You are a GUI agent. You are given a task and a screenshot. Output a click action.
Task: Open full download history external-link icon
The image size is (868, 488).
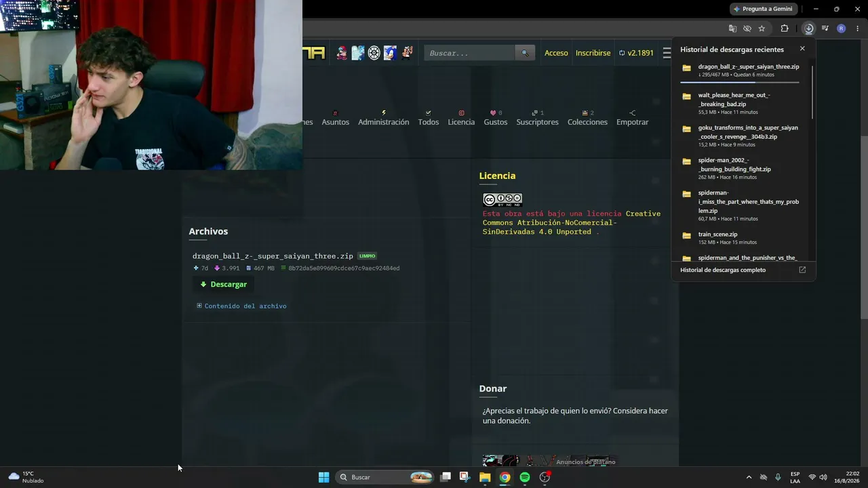pyautogui.click(x=802, y=270)
